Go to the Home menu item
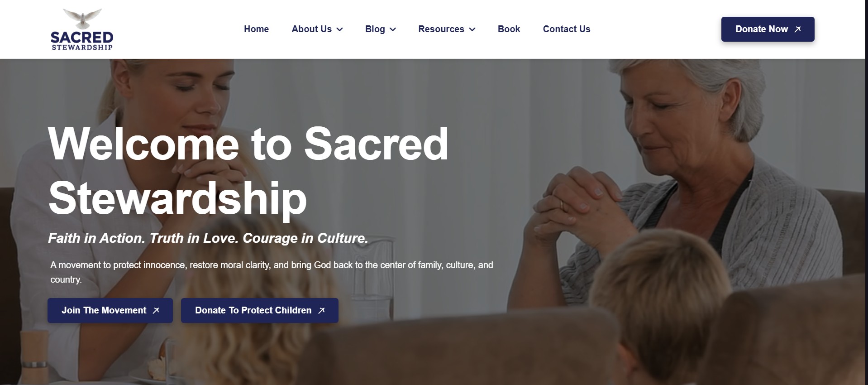This screenshot has width=868, height=385. pyautogui.click(x=256, y=29)
